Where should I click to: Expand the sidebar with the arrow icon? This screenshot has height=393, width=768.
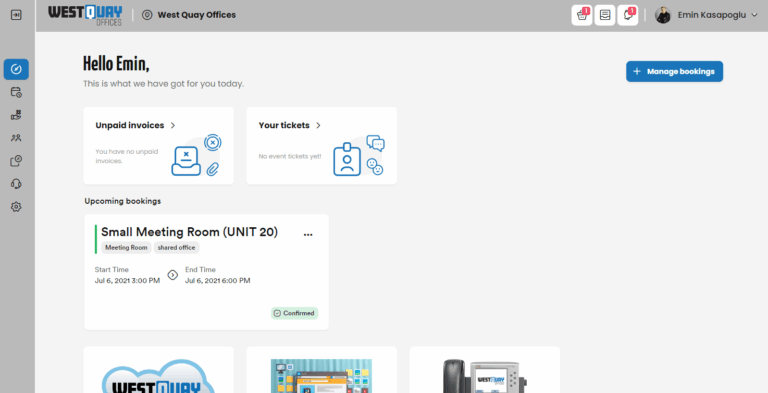pos(16,15)
